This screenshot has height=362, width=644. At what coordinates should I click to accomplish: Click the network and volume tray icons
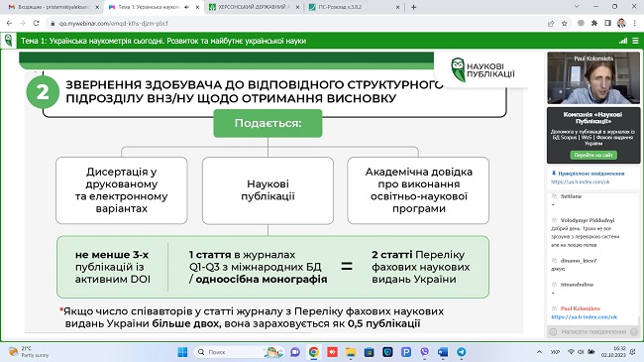(582, 352)
